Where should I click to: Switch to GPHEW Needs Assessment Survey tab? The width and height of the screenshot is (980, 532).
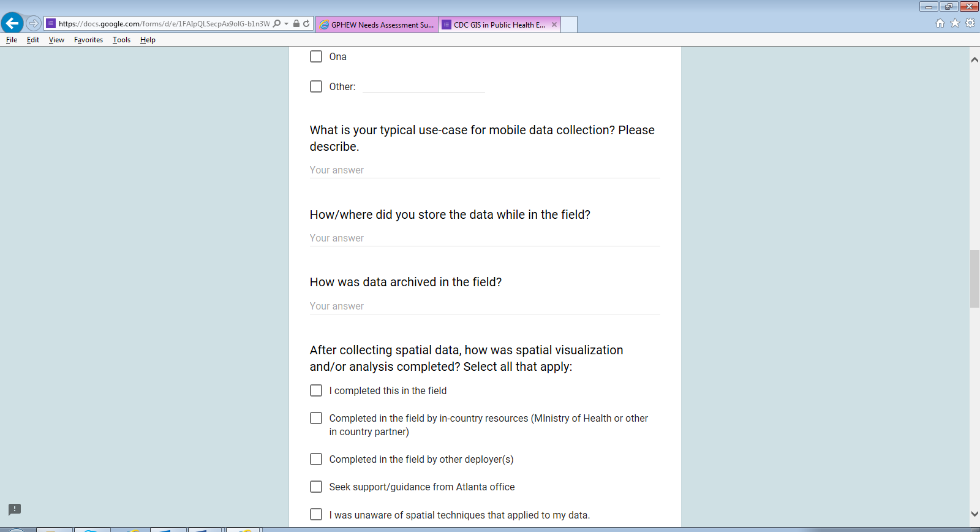click(x=377, y=25)
